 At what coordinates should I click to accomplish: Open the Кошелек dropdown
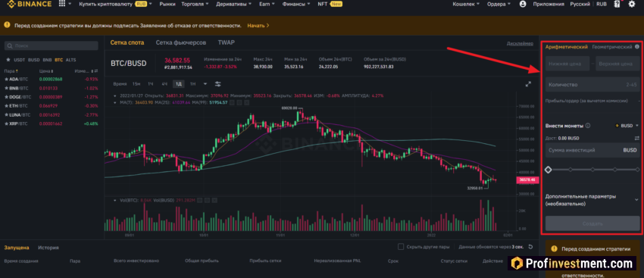point(466,4)
